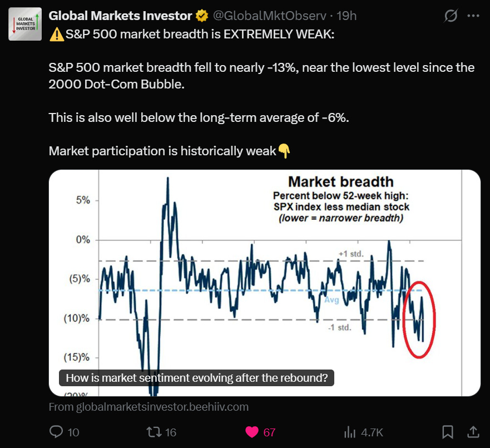
Task: Click the share upload icon
Action: (473, 432)
